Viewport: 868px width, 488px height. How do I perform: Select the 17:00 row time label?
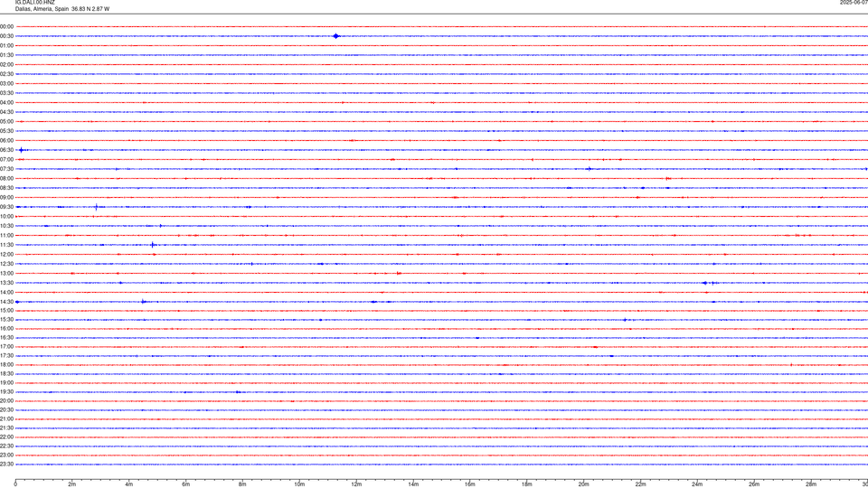coord(6,347)
